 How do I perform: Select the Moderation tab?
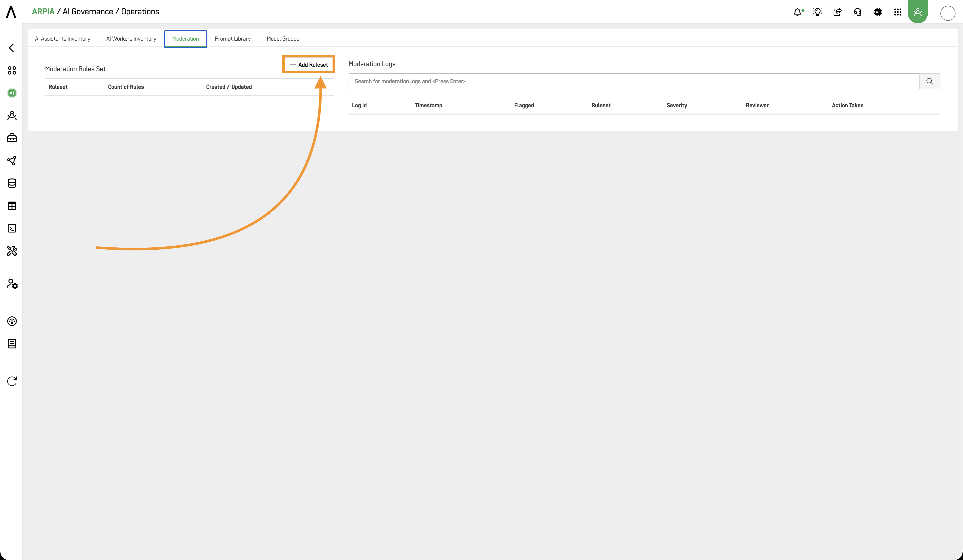click(186, 39)
